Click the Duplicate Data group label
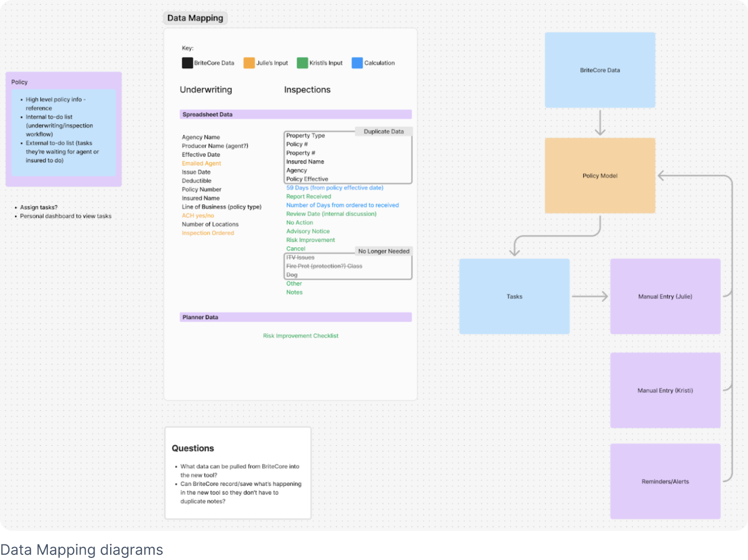Image resolution: width=748 pixels, height=560 pixels. [x=383, y=131]
